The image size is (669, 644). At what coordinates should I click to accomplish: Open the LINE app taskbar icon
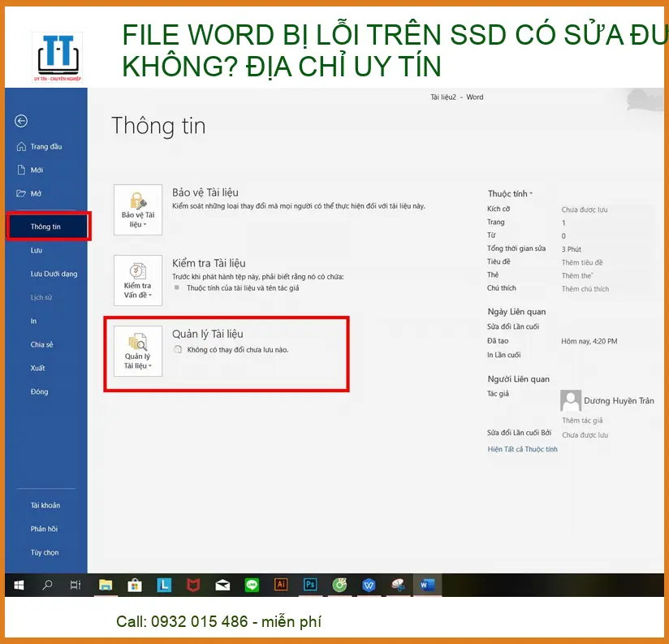pos(252,584)
